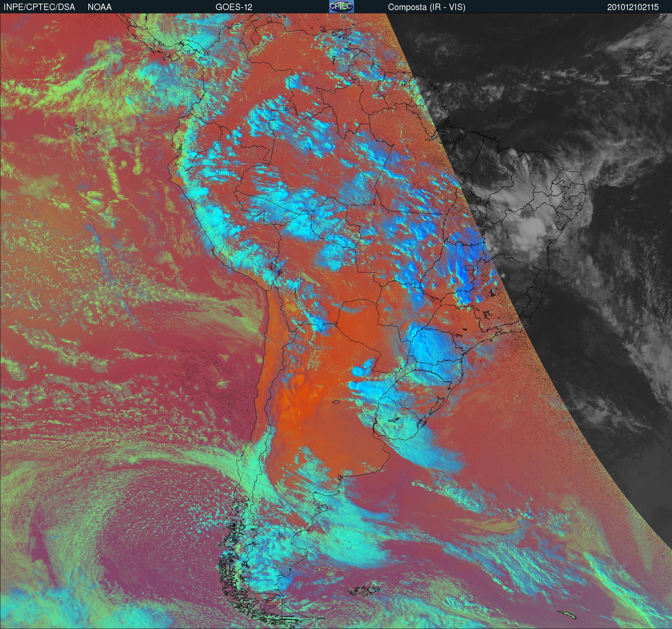Click the 201012102115 timestamp

tap(633, 7)
